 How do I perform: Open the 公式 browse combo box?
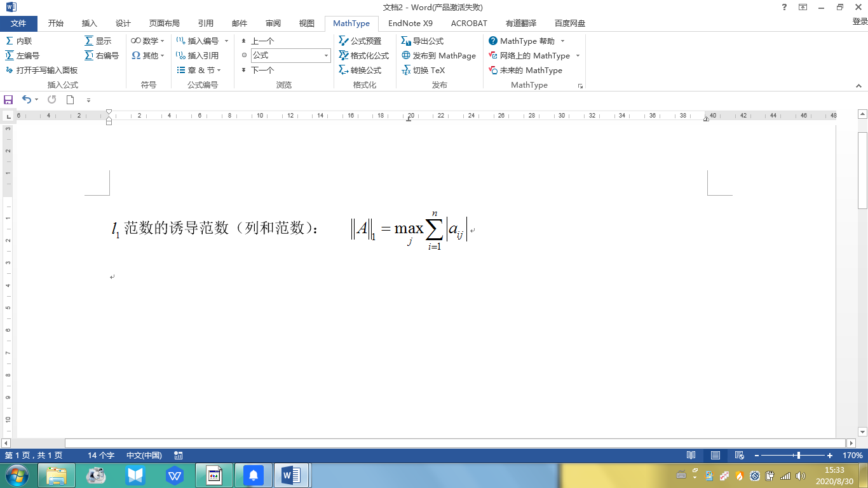[x=291, y=55]
